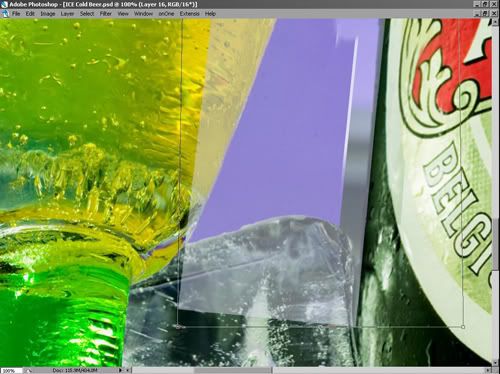500x374 pixels.
Task: Open the View menu
Action: coord(123,14)
